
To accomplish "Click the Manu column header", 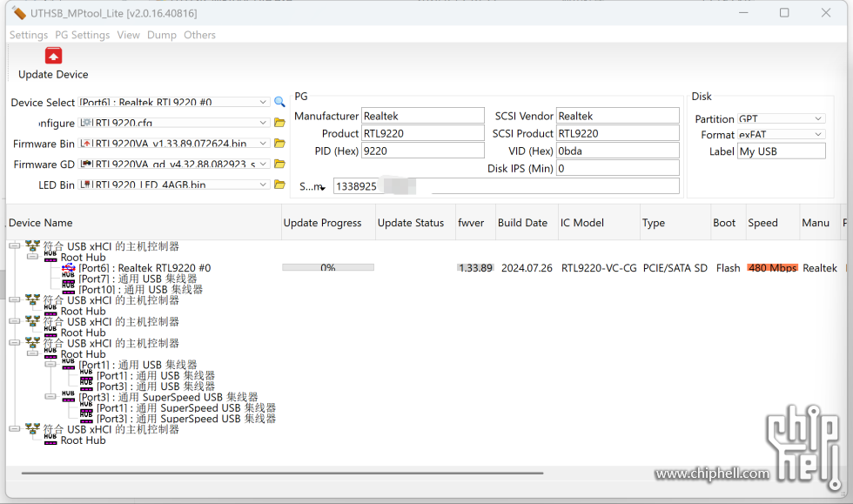I will click(x=820, y=223).
